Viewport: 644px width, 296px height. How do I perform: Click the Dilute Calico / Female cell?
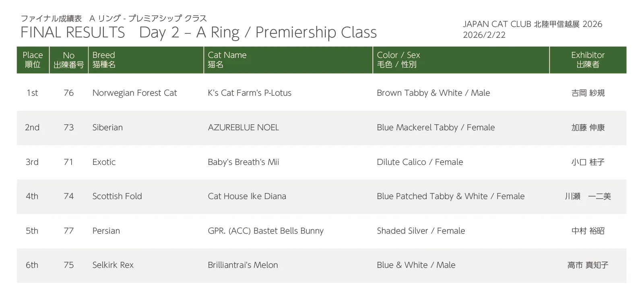(420, 162)
